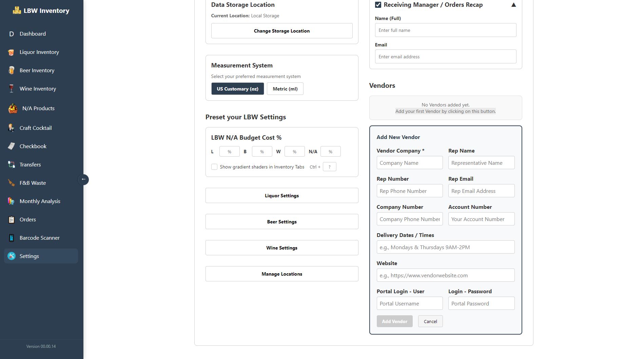644x359 pixels.
Task: Focus the Delivery Dates / Times field
Action: (445, 247)
